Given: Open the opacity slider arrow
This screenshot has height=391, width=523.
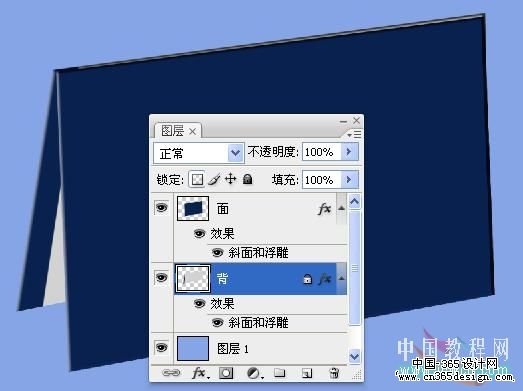Looking at the screenshot, I should (x=350, y=152).
